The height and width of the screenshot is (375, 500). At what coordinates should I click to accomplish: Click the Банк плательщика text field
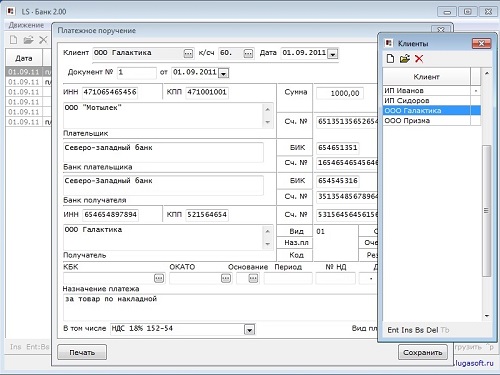(163, 152)
